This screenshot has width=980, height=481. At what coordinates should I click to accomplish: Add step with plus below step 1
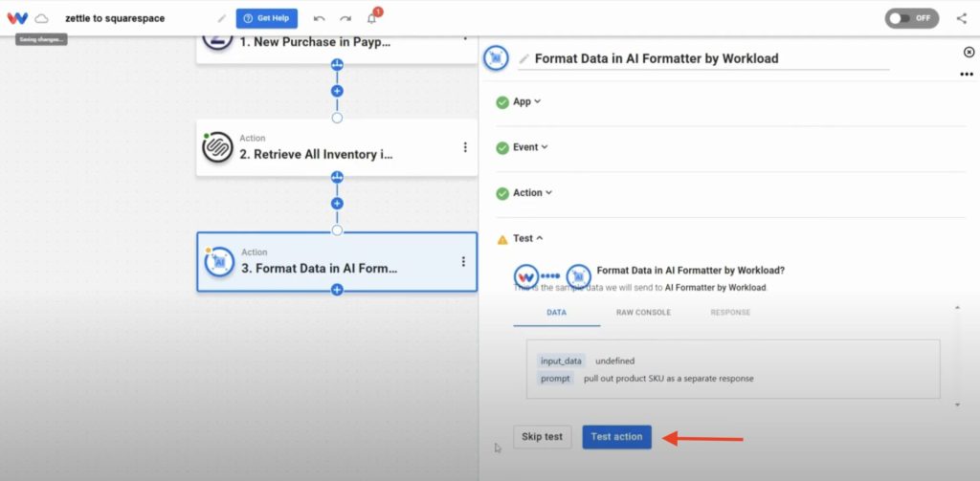pyautogui.click(x=337, y=91)
